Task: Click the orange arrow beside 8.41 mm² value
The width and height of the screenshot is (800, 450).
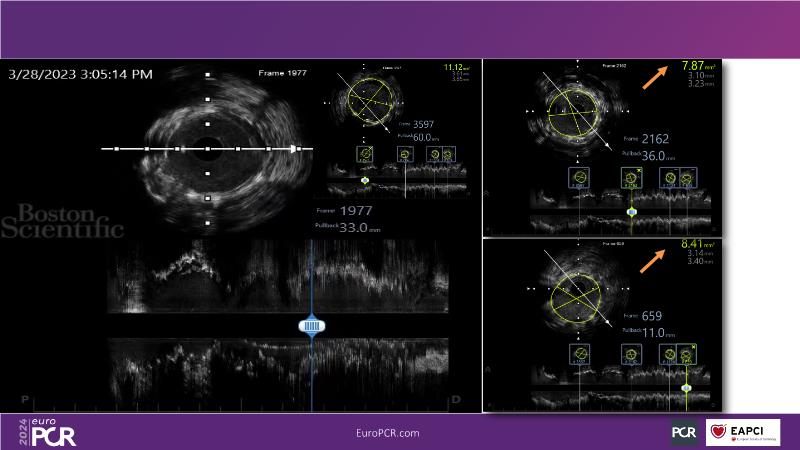Action: [x=655, y=258]
